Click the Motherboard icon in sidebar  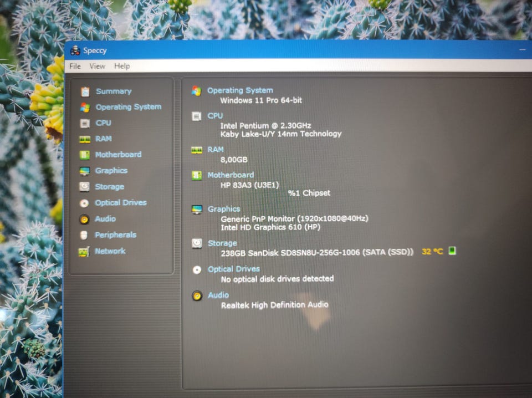coord(84,155)
